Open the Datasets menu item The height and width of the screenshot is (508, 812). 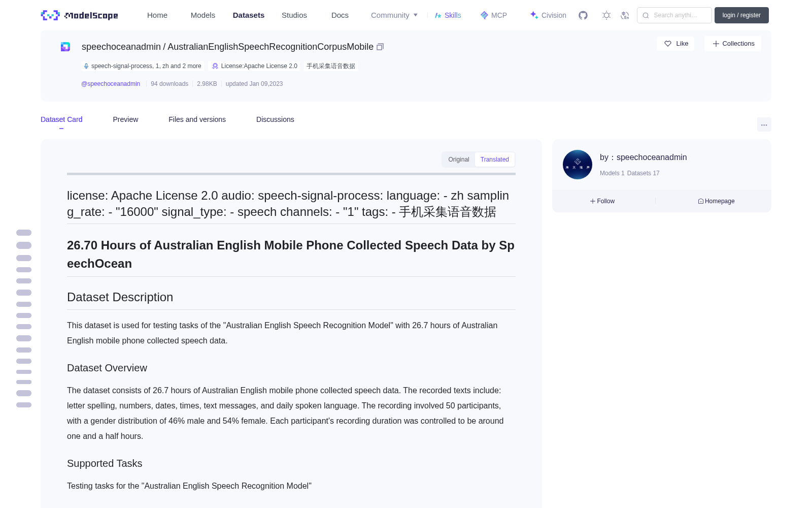(249, 15)
